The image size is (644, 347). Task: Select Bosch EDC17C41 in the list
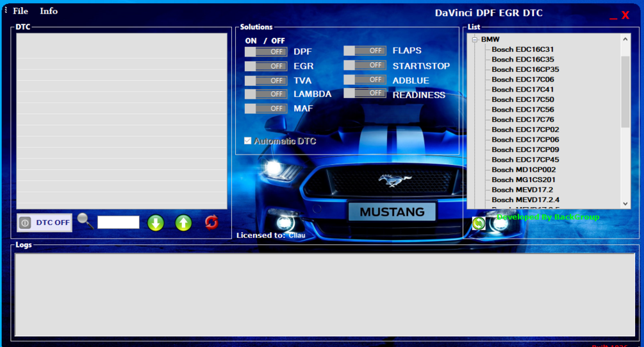(522, 89)
